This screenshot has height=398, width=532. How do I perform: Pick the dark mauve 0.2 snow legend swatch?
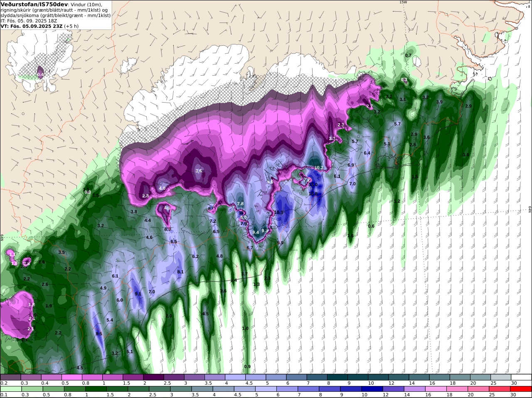coord(10,377)
